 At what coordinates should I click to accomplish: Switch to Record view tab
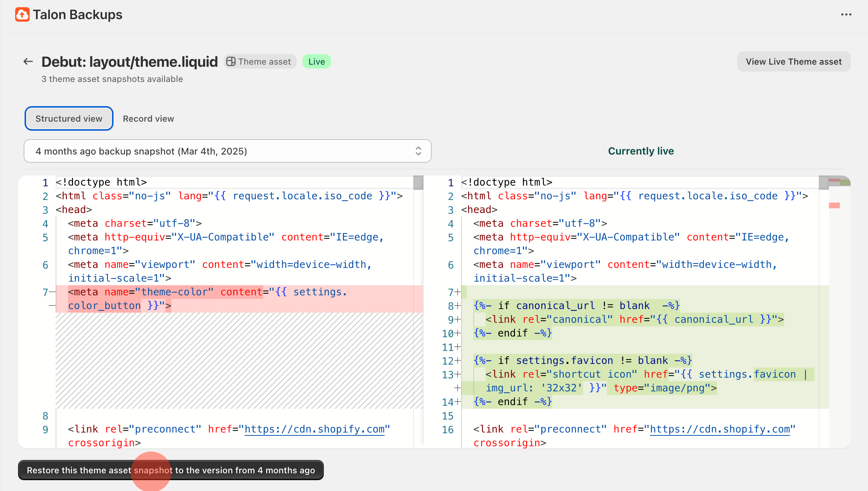[x=148, y=118]
